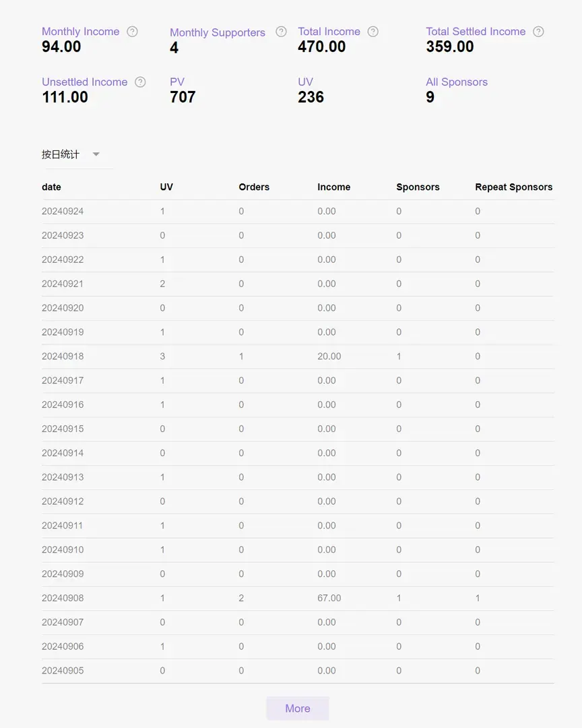Select the 20240918 date row
This screenshot has width=582, height=728.
tap(298, 357)
